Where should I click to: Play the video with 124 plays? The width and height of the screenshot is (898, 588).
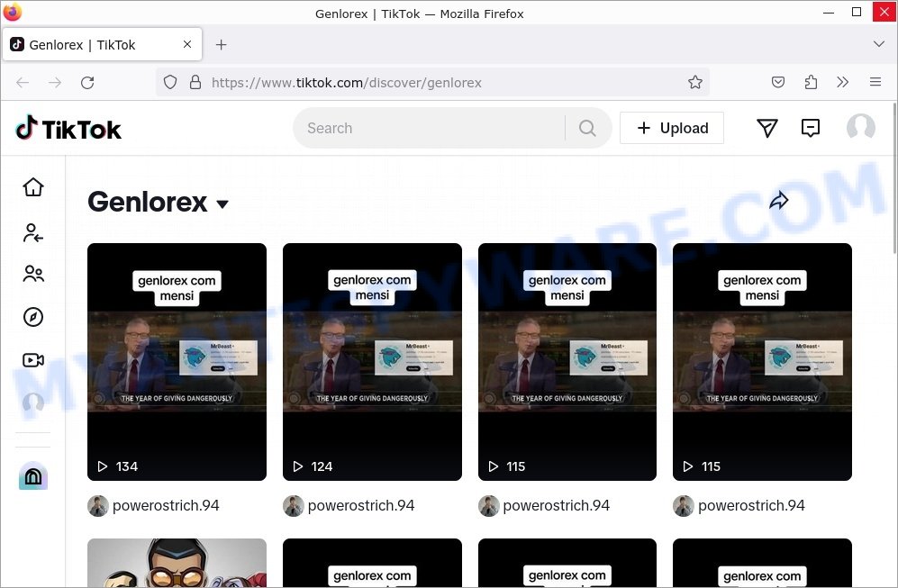tap(372, 362)
